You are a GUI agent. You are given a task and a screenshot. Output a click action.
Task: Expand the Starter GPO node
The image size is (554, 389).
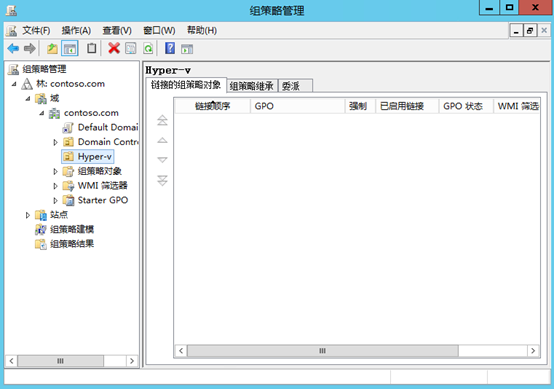pos(55,200)
